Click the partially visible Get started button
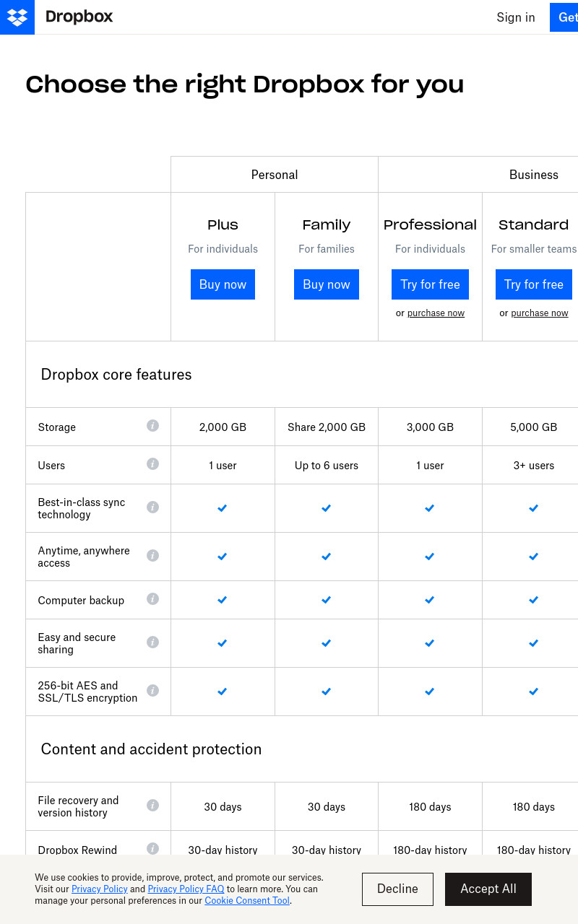The width and height of the screenshot is (578, 924). pyautogui.click(x=564, y=17)
